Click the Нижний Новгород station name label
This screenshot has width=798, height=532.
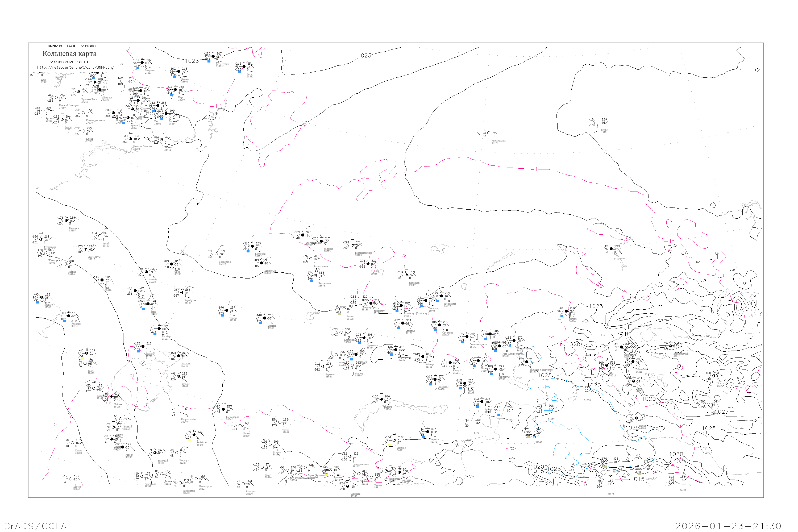69,106
